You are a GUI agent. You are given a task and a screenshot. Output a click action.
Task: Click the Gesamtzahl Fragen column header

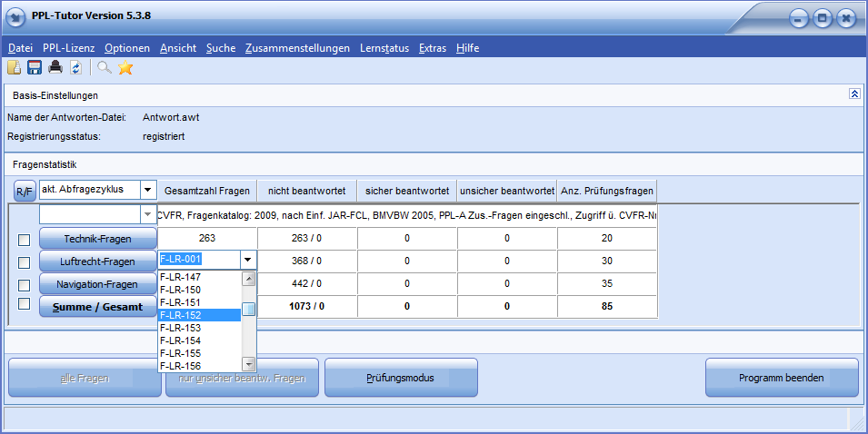click(207, 191)
